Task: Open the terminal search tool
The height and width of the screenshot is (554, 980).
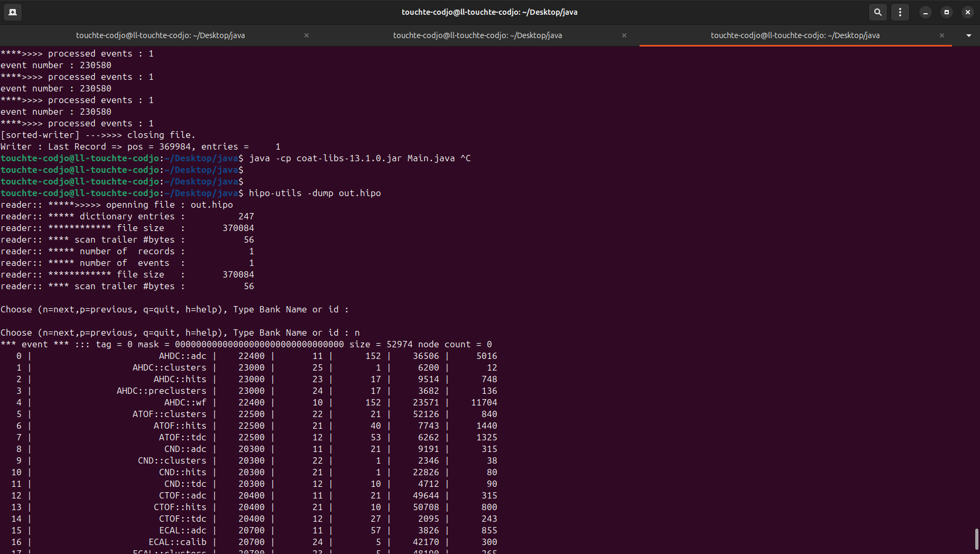Action: tap(877, 12)
